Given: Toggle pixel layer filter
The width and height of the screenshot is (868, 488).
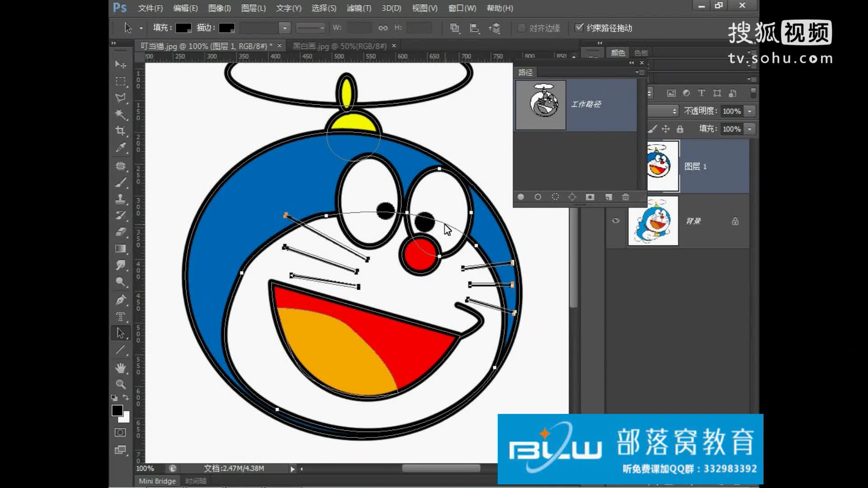Looking at the screenshot, I should [671, 93].
